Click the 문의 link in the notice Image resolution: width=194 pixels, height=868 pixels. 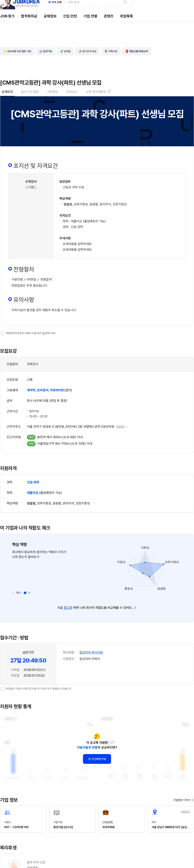click(x=44, y=333)
